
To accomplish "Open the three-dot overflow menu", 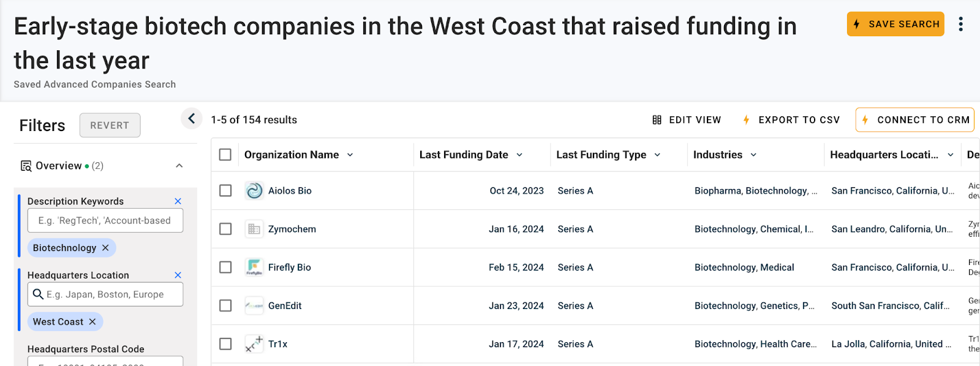I will 961,24.
